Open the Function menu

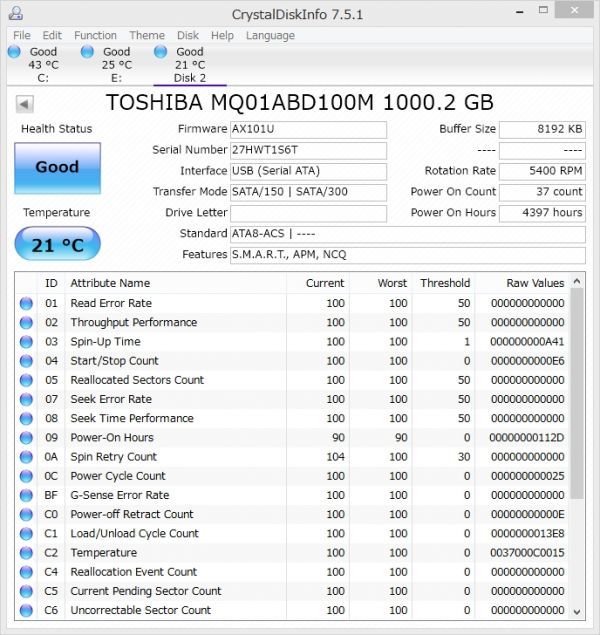pyautogui.click(x=95, y=36)
